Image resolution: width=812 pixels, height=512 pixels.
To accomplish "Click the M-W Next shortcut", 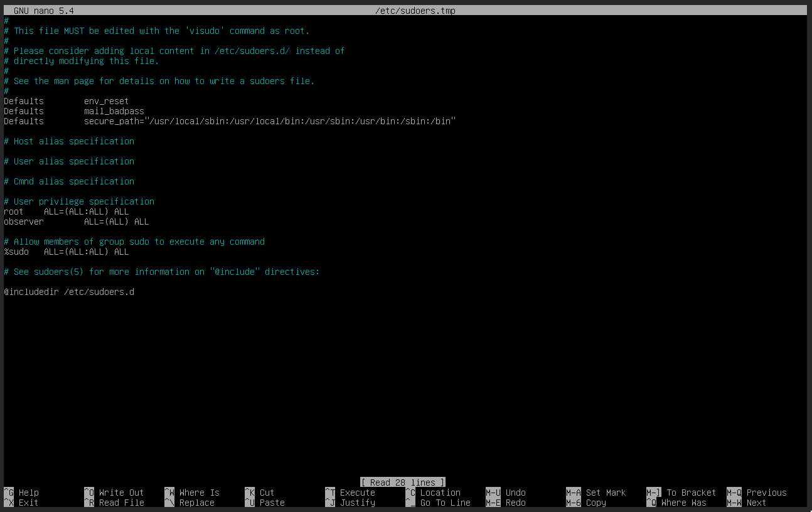I will 747,503.
